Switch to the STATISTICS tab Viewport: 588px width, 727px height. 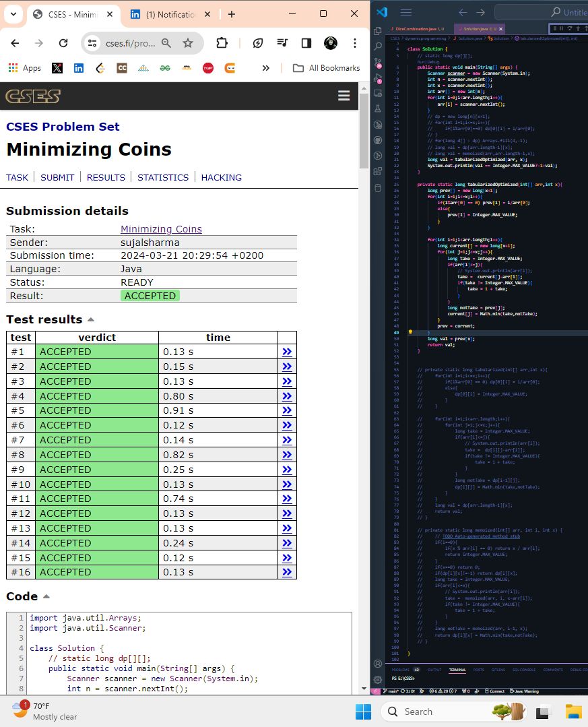[163, 177]
